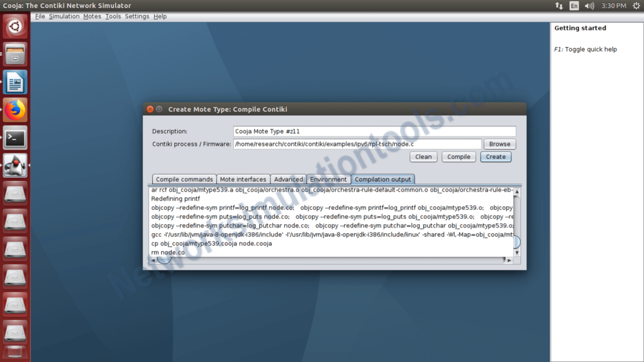Open the session gear menu
The image size is (644, 362).
click(x=635, y=5)
